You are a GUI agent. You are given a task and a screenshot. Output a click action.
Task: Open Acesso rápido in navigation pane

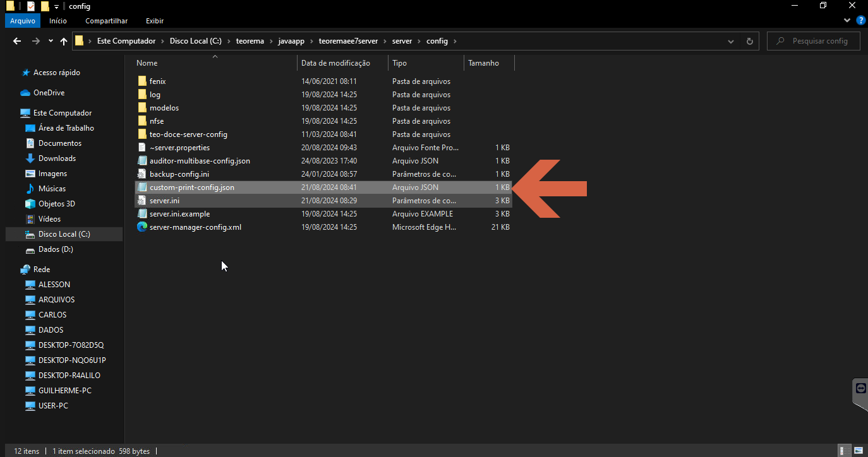[x=56, y=73]
